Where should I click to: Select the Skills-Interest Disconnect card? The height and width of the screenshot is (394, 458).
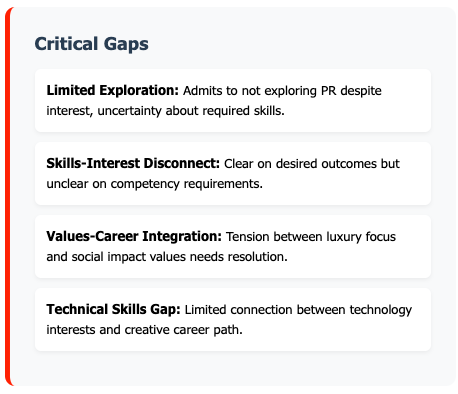tap(233, 174)
